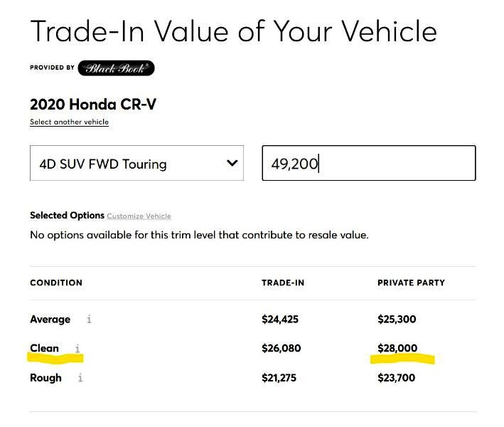Click the PRIVATE PARTY column header
This screenshot has width=504, height=427.
click(411, 283)
